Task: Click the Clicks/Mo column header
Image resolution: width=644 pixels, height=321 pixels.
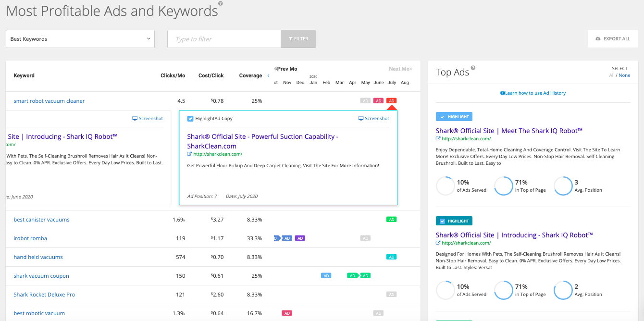Action: (x=173, y=75)
